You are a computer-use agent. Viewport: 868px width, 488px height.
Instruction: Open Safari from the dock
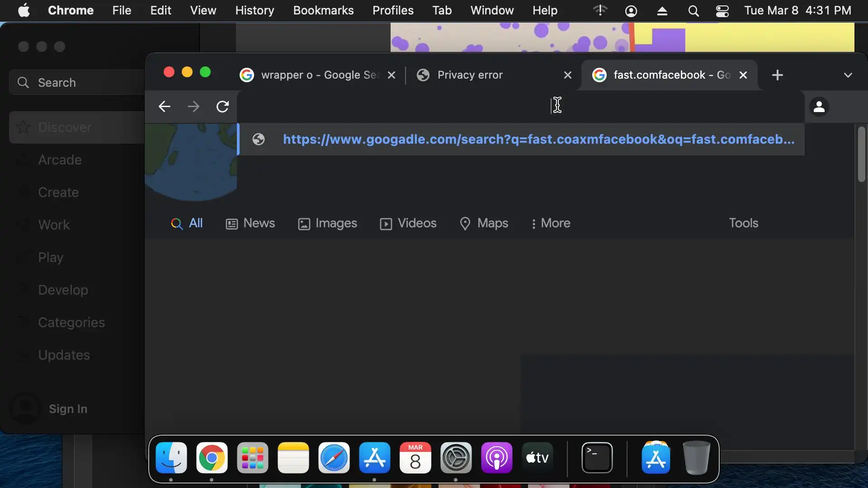pos(334,458)
